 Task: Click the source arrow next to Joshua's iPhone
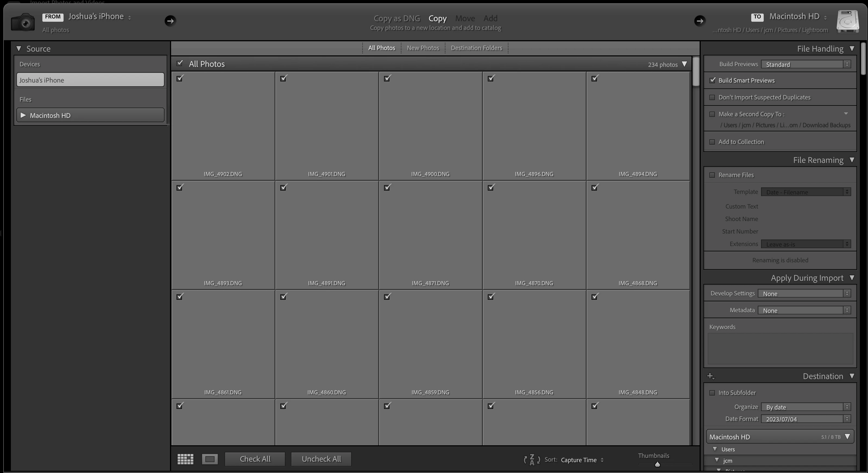170,21
